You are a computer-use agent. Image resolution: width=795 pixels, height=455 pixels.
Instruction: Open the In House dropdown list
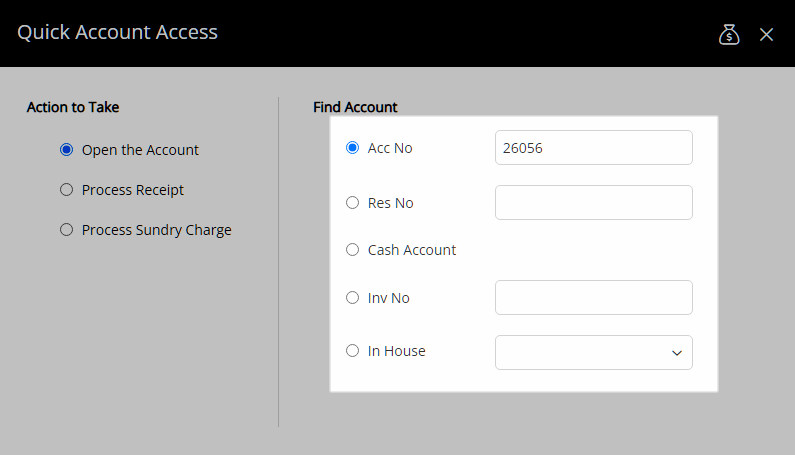[594, 353]
